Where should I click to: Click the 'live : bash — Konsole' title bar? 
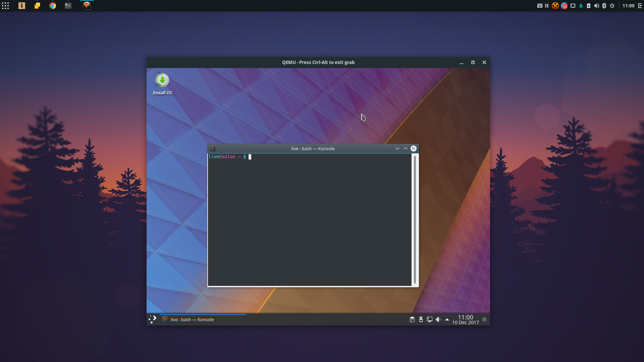click(x=313, y=148)
